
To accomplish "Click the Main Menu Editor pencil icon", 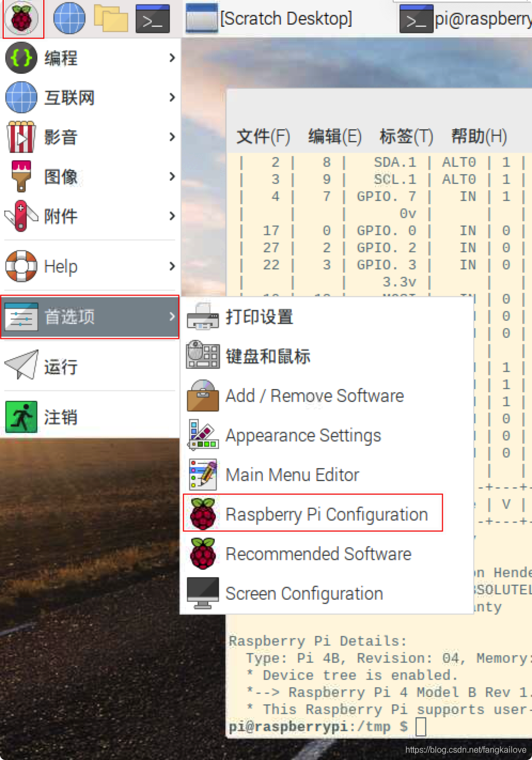I will click(x=203, y=475).
